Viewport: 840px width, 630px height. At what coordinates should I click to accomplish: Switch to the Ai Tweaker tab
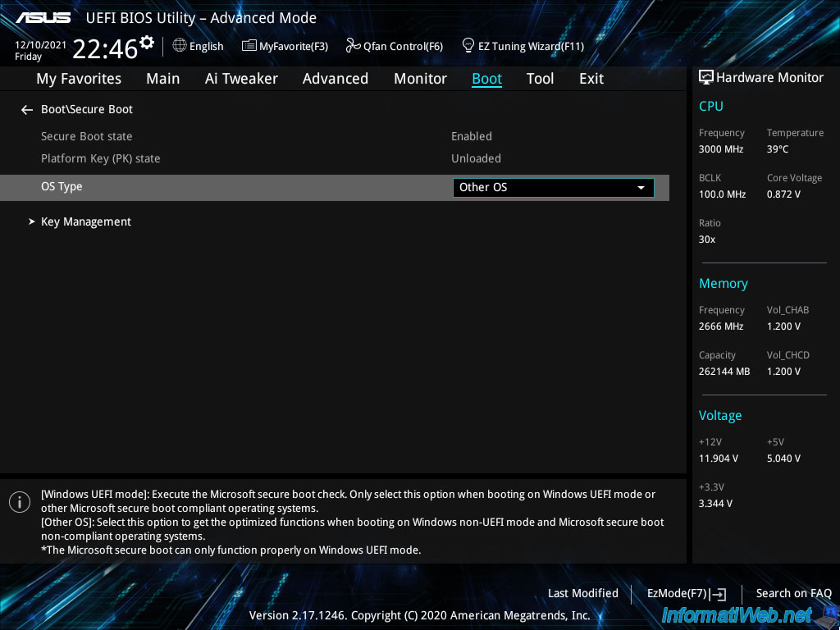(241, 79)
